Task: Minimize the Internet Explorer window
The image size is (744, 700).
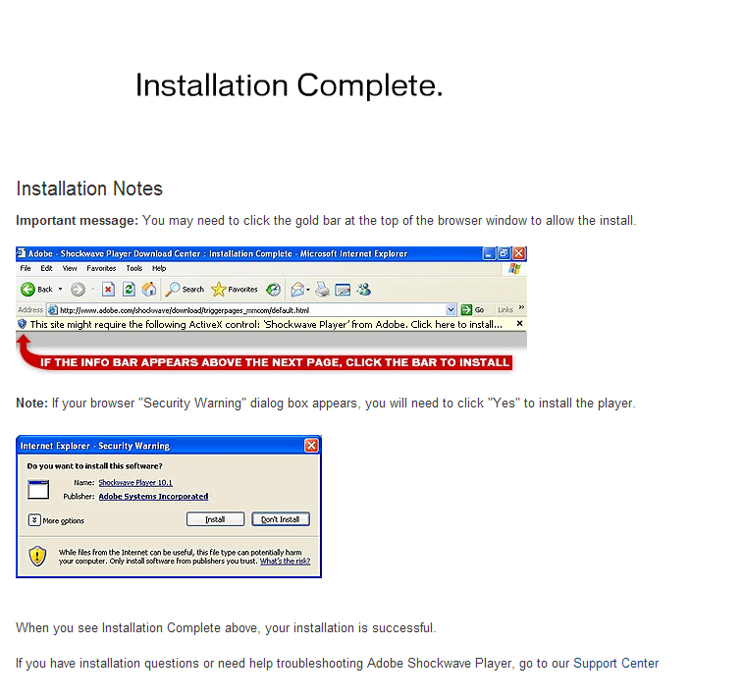Action: coord(489,253)
